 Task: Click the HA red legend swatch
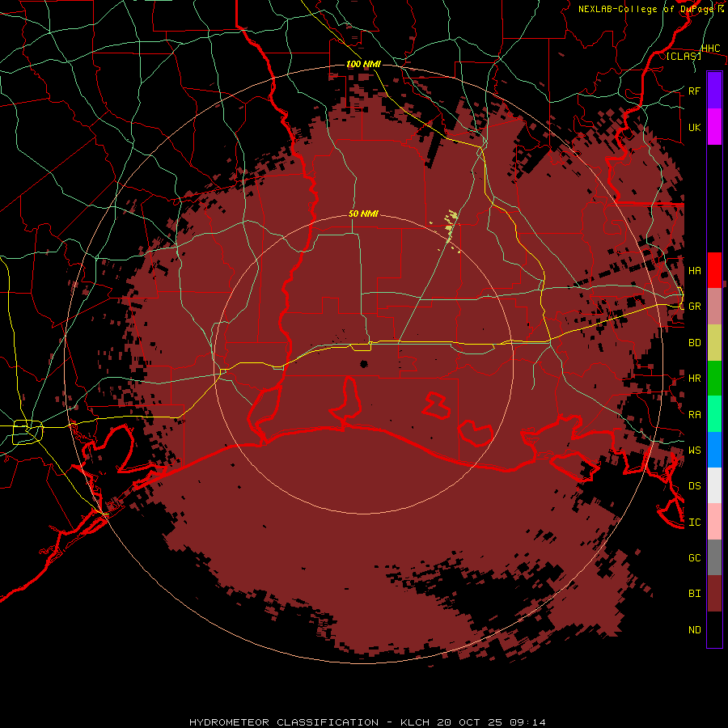714,270
